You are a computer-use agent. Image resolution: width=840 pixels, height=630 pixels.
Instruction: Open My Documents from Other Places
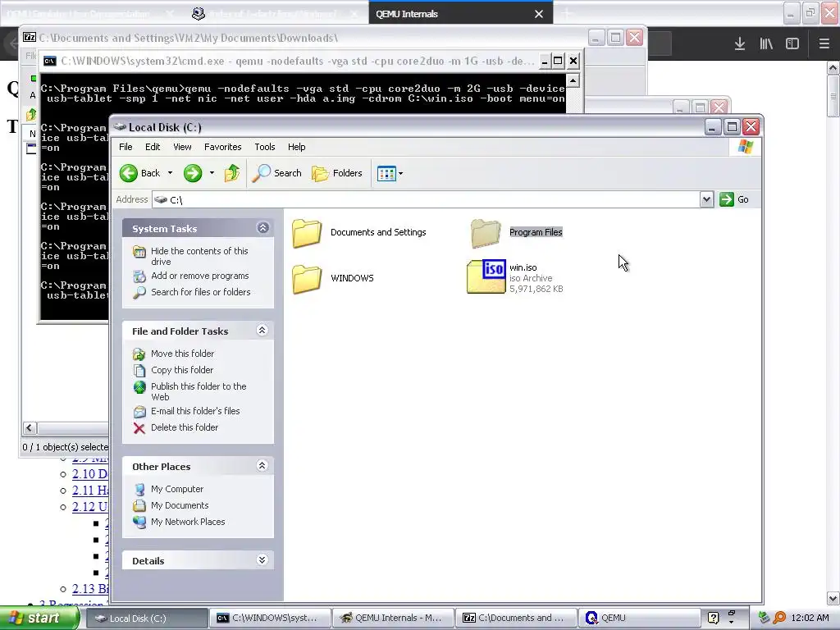(x=180, y=505)
